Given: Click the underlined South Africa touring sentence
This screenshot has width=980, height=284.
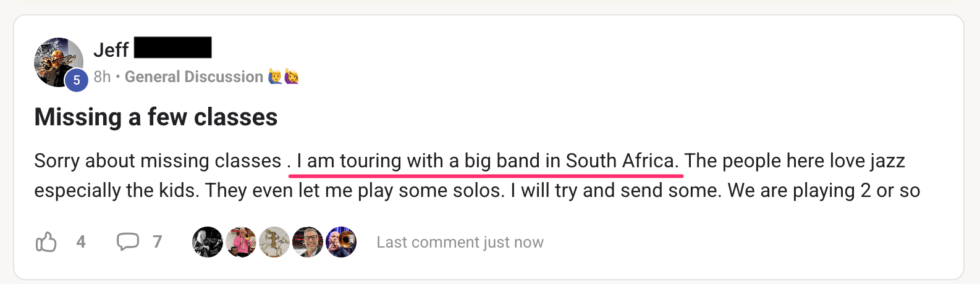Looking at the screenshot, I should coord(487,161).
